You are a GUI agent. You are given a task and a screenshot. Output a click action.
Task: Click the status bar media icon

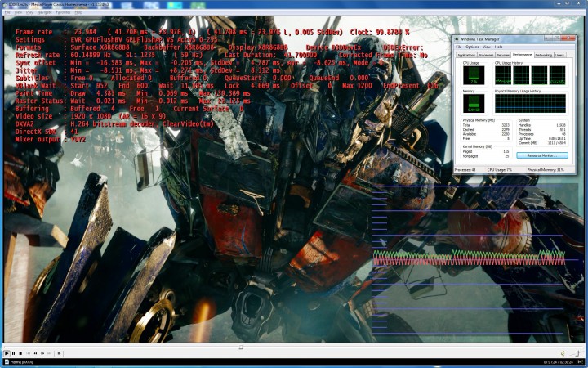[x=7, y=362]
